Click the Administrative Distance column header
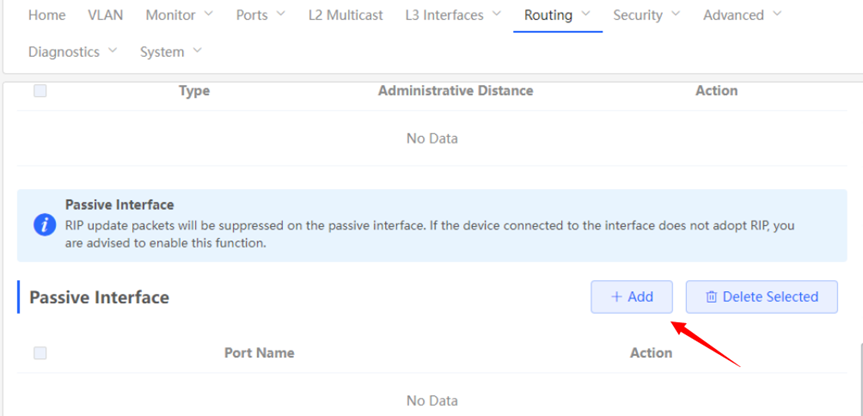Image resolution: width=863 pixels, height=416 pixels. click(x=455, y=91)
